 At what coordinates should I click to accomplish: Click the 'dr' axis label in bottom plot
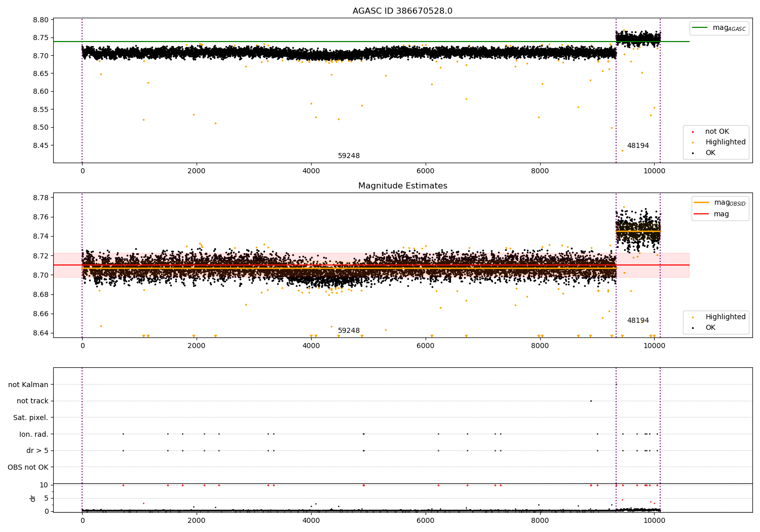pos(33,498)
